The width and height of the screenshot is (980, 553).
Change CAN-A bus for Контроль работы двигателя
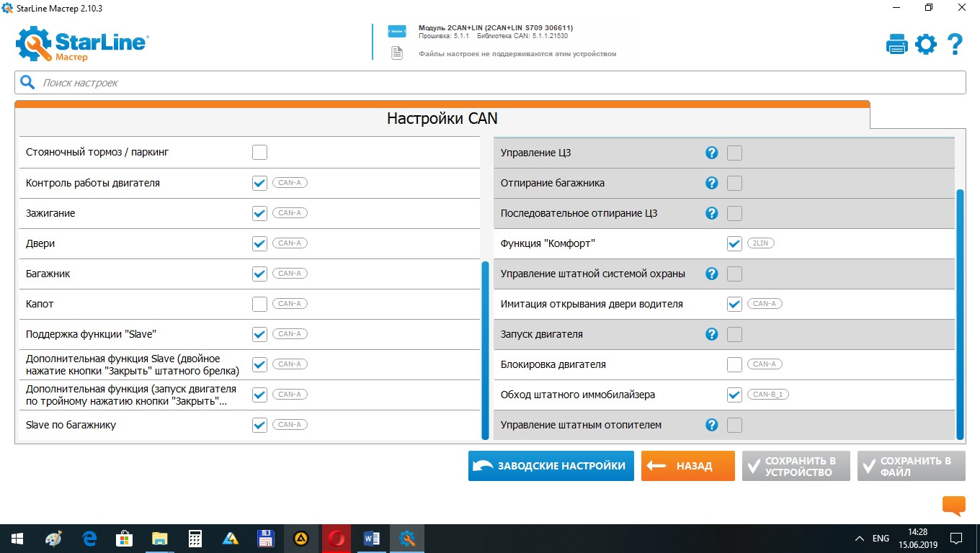[x=290, y=183]
